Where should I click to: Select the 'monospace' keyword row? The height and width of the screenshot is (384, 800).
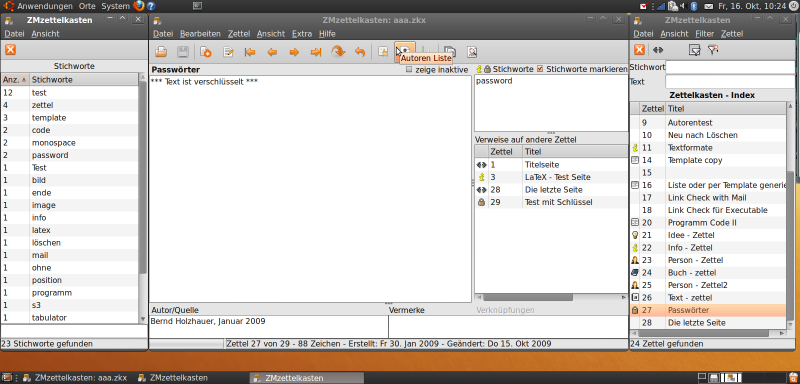point(69,143)
